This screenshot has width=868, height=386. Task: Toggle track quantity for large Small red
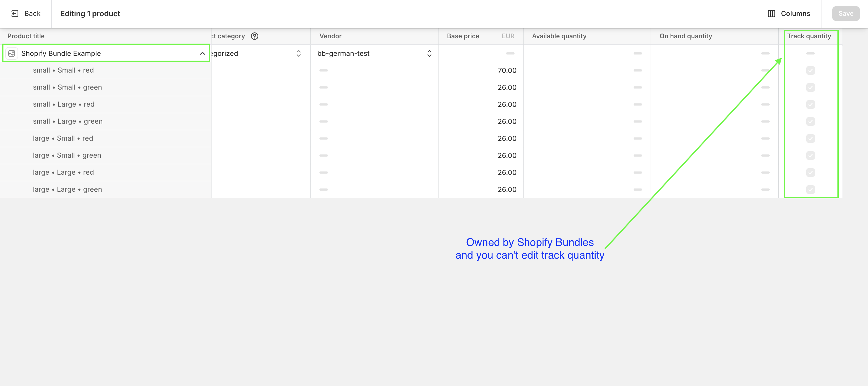coord(810,139)
